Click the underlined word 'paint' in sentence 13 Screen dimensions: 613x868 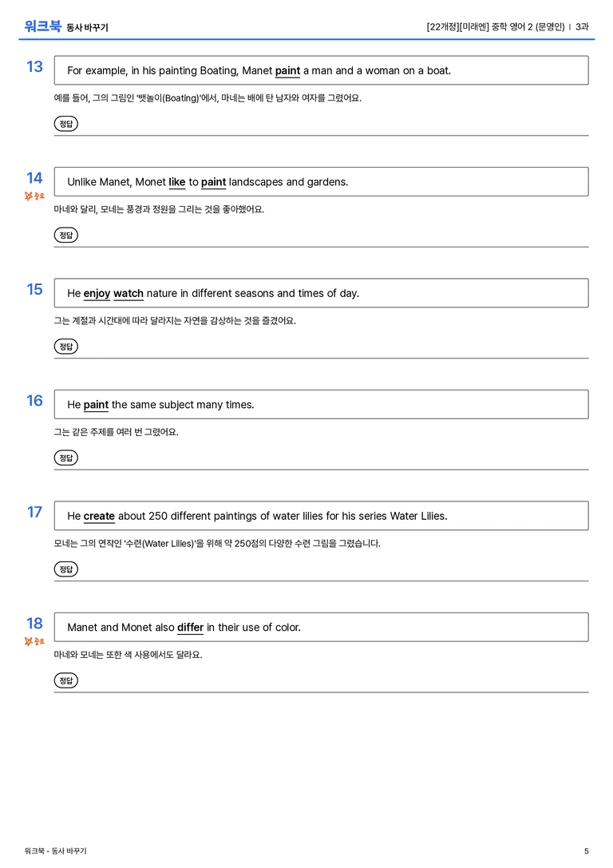[287, 71]
